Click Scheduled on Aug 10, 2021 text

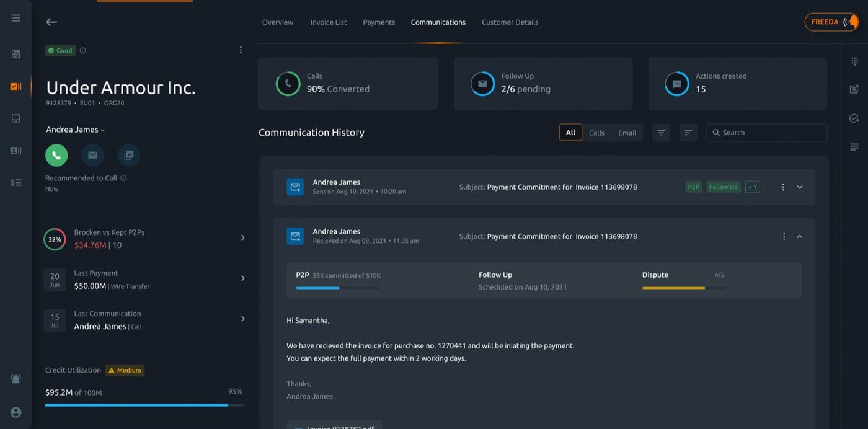[523, 287]
